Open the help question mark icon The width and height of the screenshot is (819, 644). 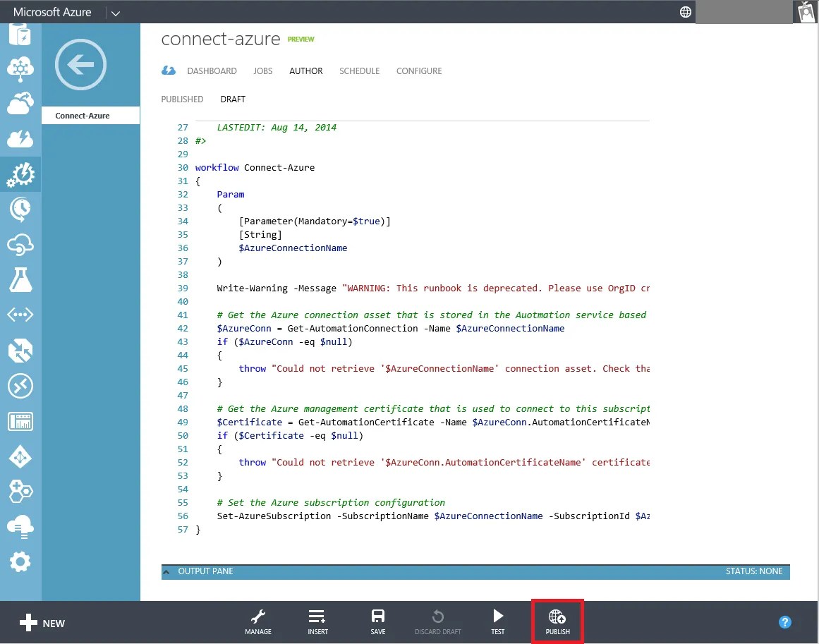tap(784, 622)
